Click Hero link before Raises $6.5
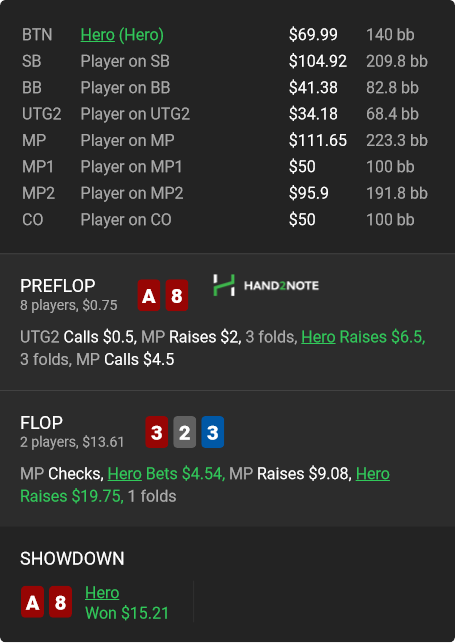Image resolution: width=455 pixels, height=643 pixels. tap(318, 337)
